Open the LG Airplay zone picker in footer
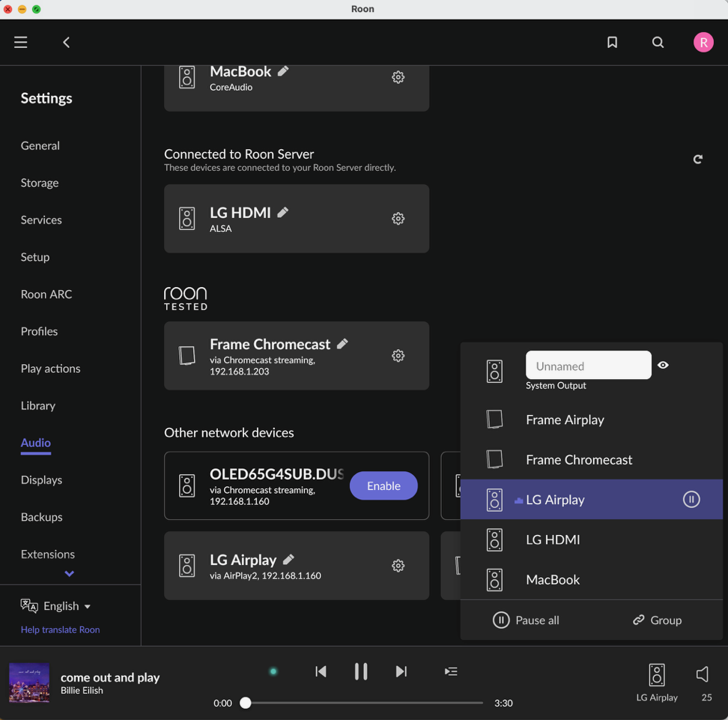 click(657, 682)
